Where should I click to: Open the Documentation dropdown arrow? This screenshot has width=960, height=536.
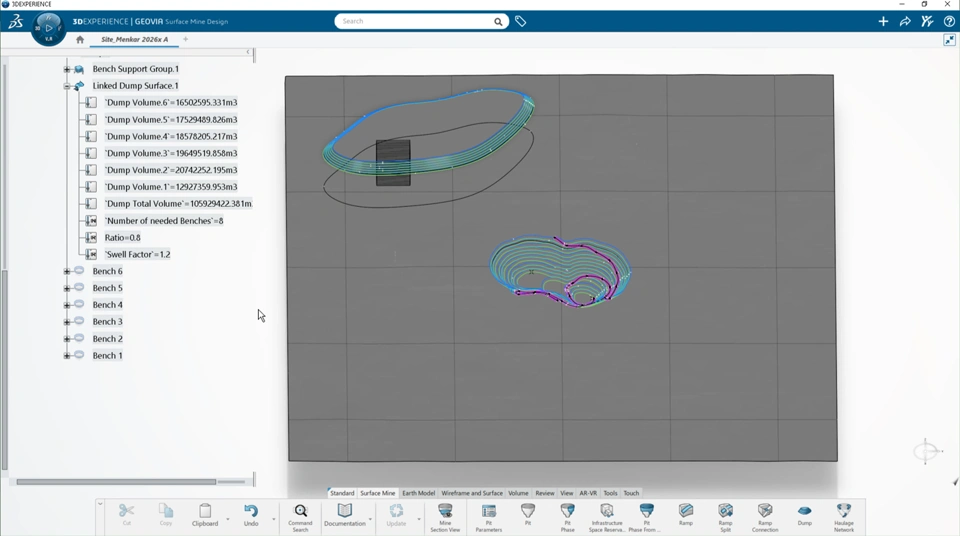(x=370, y=519)
